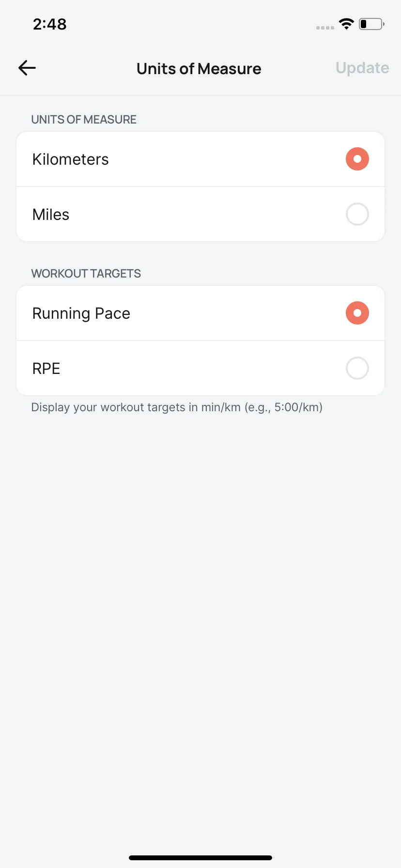Select the RPE radio button
Screen dimensions: 401x868
[357, 368]
